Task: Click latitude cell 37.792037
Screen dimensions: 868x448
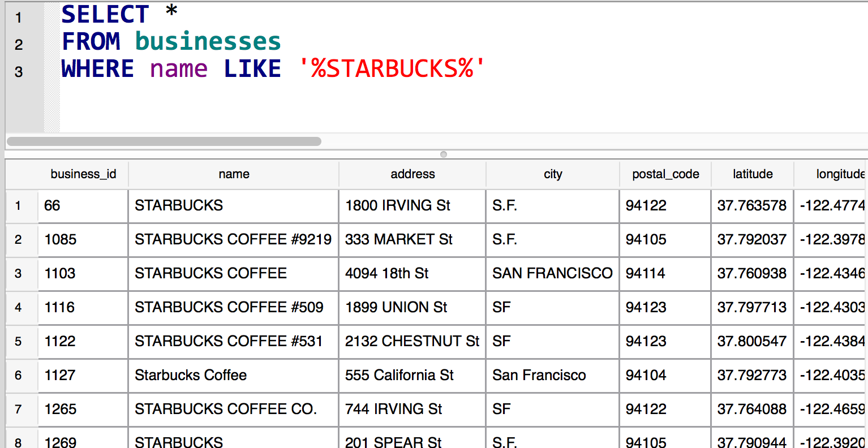Action: [x=753, y=240]
